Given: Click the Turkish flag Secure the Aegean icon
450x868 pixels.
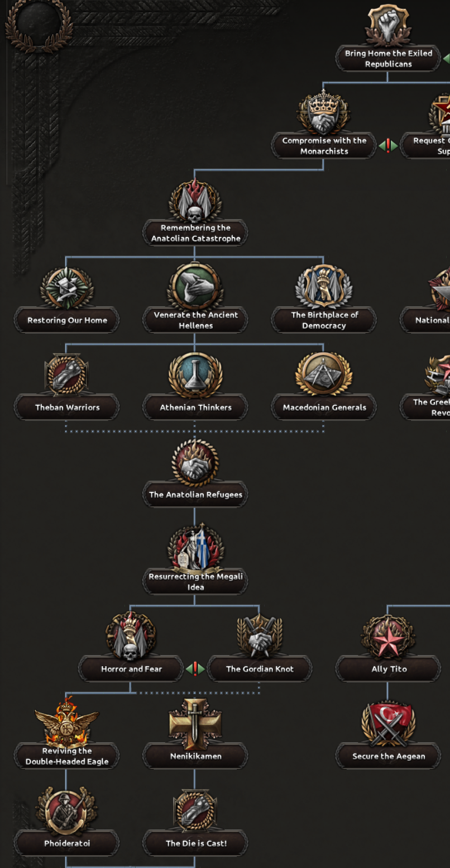Looking at the screenshot, I should (388, 723).
